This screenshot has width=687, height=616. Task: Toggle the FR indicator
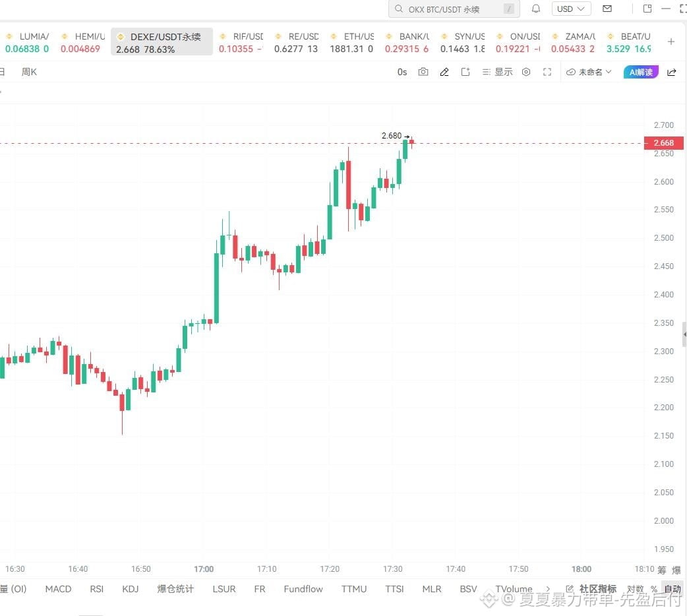click(260, 589)
